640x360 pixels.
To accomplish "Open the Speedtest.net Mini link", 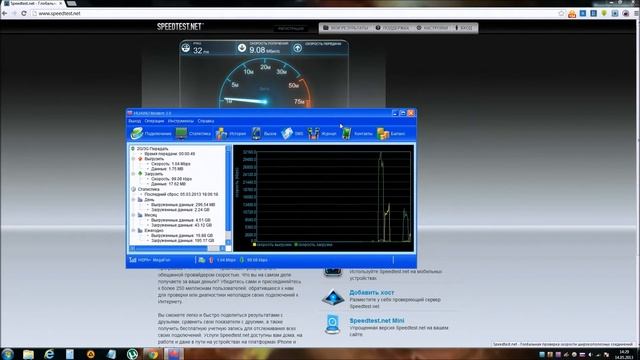I will 377,320.
